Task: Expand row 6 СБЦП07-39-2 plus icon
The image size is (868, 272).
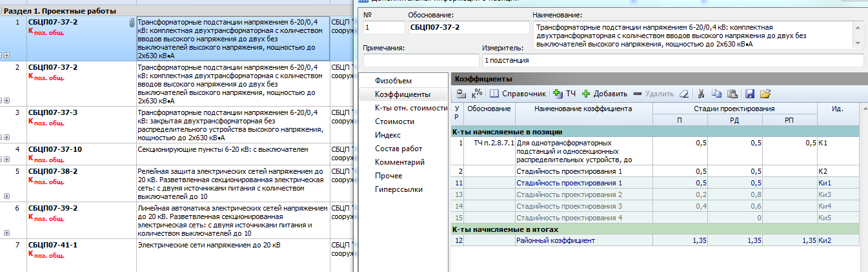Action: tap(6, 233)
